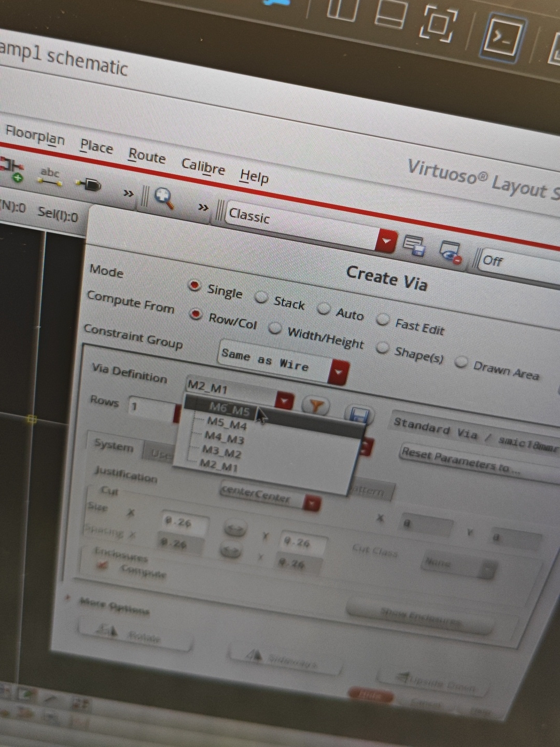Click the create pin toolbar icon
Screen dimensions: 560x747
(x=89, y=184)
